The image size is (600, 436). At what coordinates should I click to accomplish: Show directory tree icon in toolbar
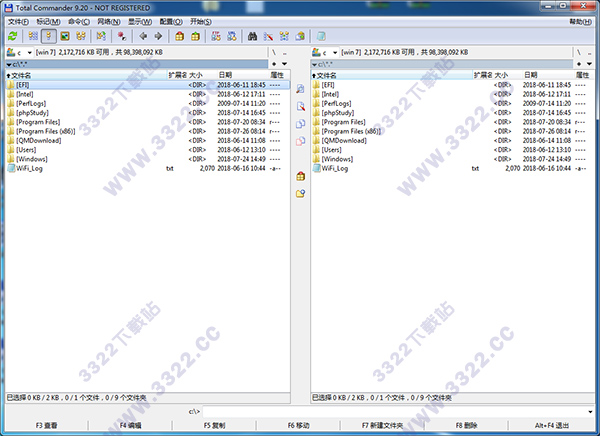click(x=81, y=36)
